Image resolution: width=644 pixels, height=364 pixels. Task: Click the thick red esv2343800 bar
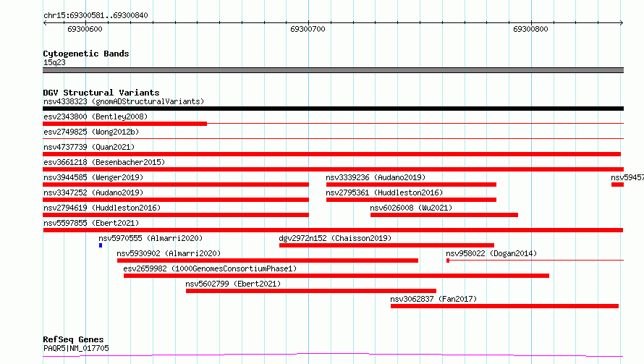125,124
